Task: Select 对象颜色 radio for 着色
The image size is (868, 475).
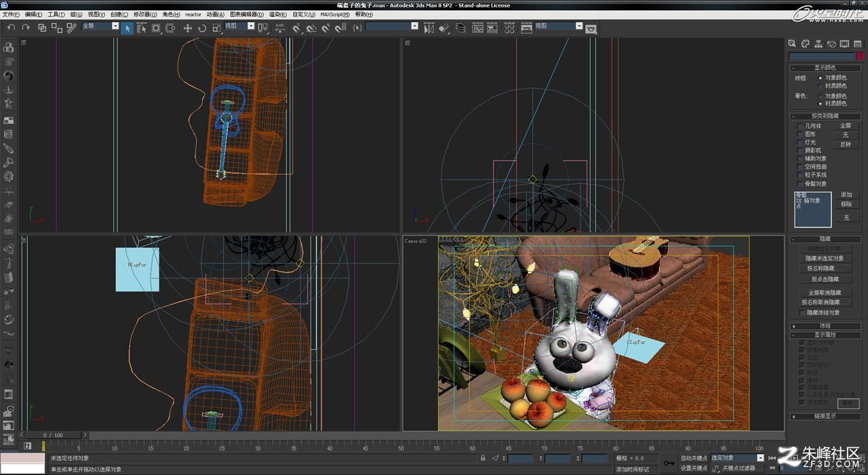Action: [821, 96]
